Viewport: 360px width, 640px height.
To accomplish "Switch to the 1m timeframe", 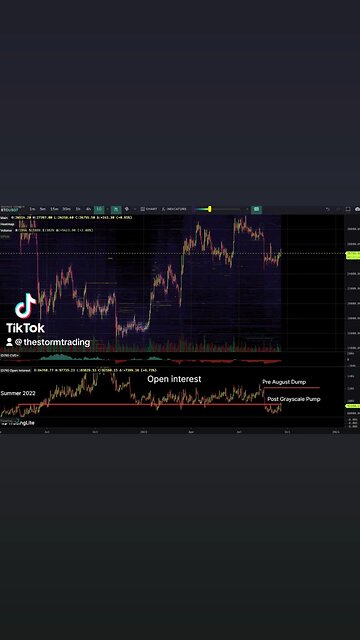I will tap(32, 209).
